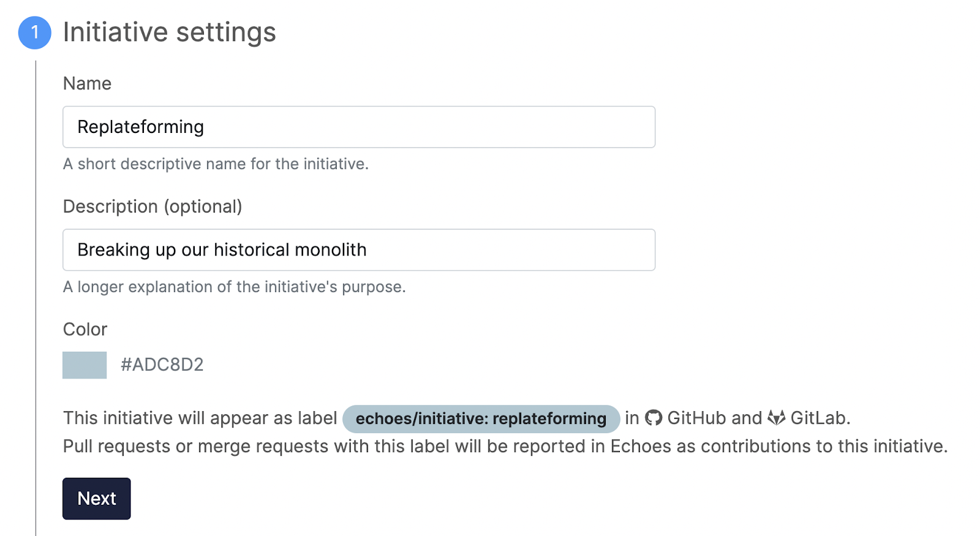Open the color picker swatch
Screen dimensions: 980x536
coord(85,365)
